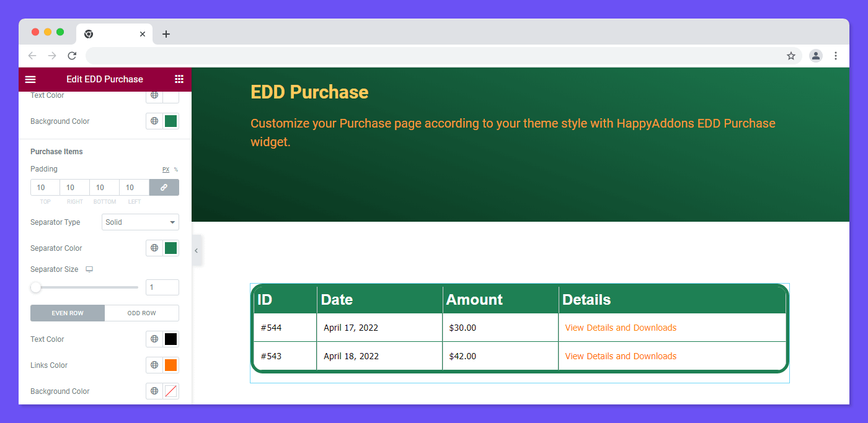Click globe icon beside Links Color
The width and height of the screenshot is (868, 423).
(154, 365)
